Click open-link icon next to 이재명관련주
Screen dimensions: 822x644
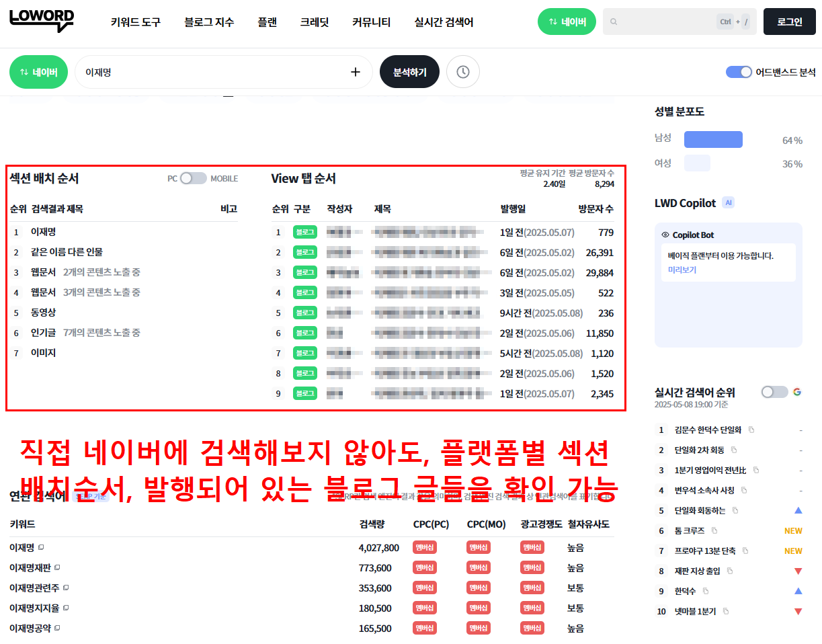click(x=65, y=588)
